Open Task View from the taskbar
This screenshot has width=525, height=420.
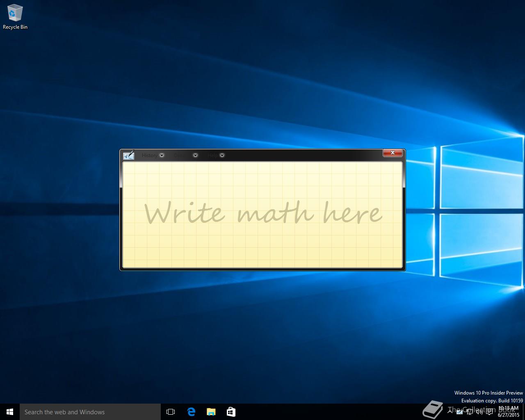171,412
